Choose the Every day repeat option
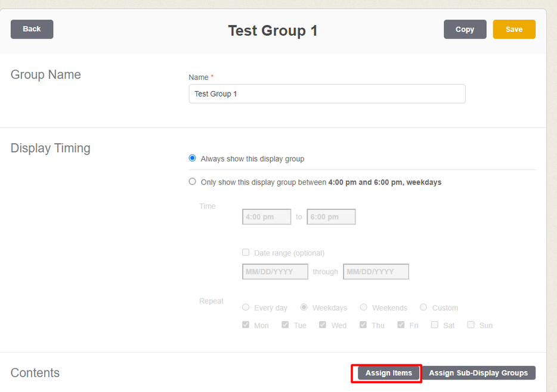557x392 pixels. coord(246,307)
